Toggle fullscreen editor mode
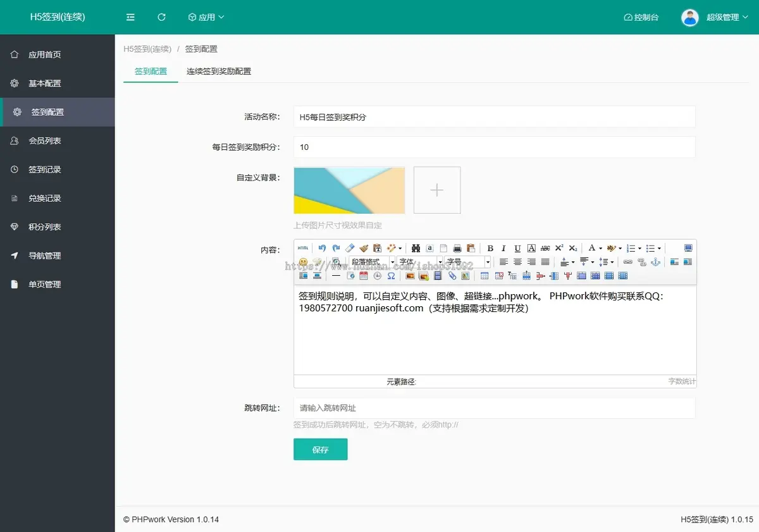Viewport: 759px width, 532px height. point(688,248)
